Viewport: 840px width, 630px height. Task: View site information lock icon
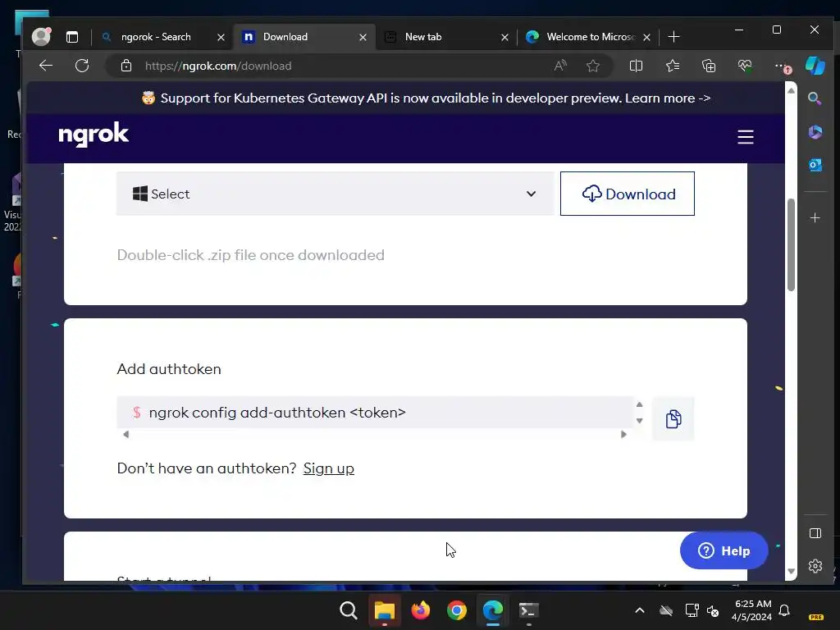[x=126, y=66]
